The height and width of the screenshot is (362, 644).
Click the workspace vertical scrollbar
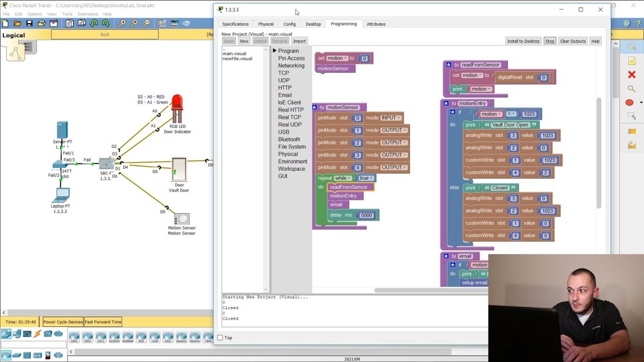(599, 153)
